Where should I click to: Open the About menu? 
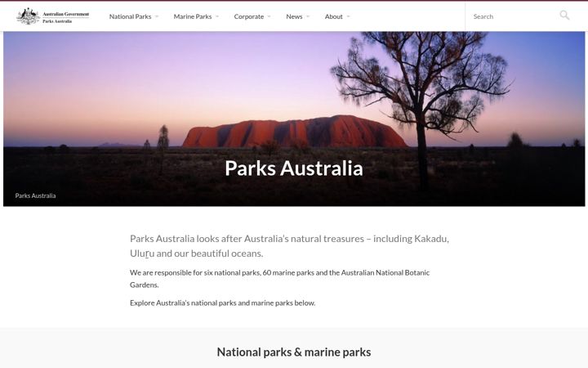pos(333,16)
